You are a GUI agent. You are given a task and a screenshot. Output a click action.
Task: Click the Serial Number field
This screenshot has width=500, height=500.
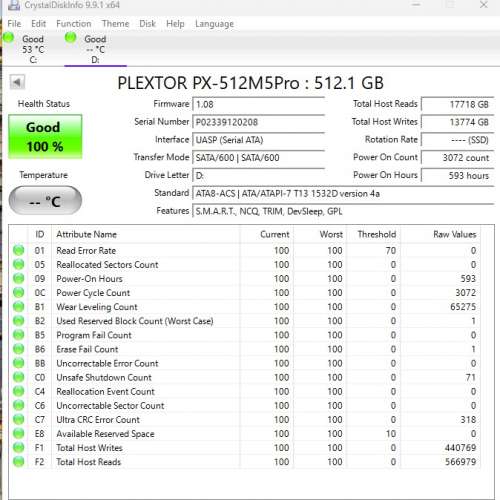coord(258,122)
